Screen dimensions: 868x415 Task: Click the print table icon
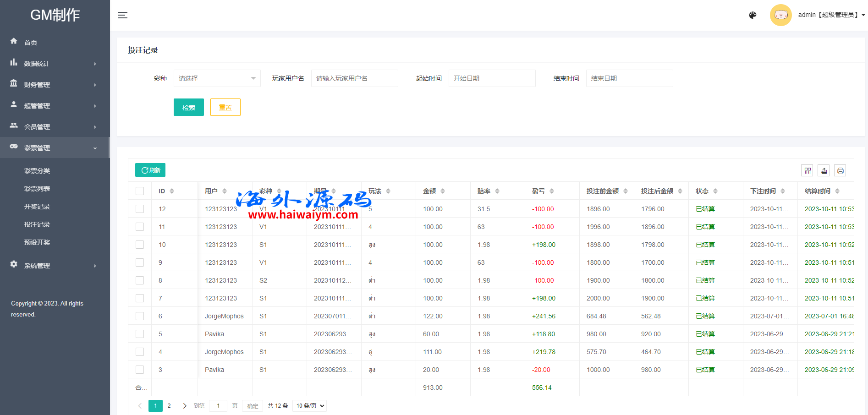pos(840,171)
